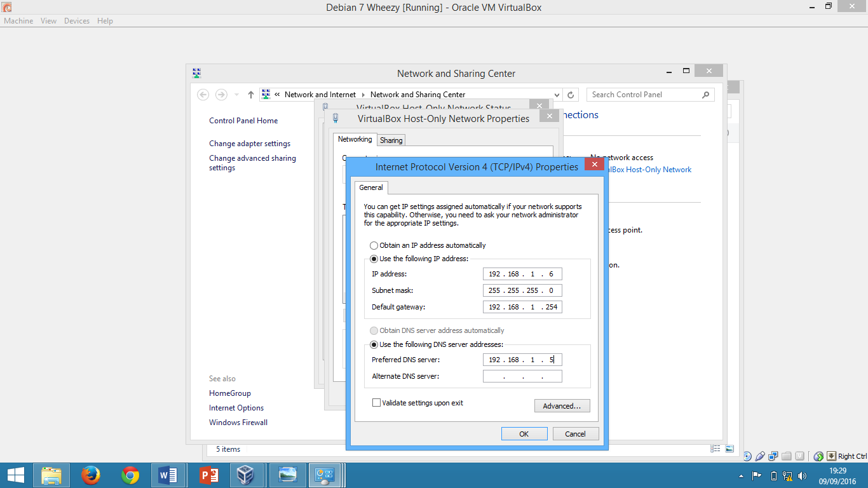Switch to VirtualBox Manager on the taskbar
Viewport: 868px width, 488px height.
246,475
